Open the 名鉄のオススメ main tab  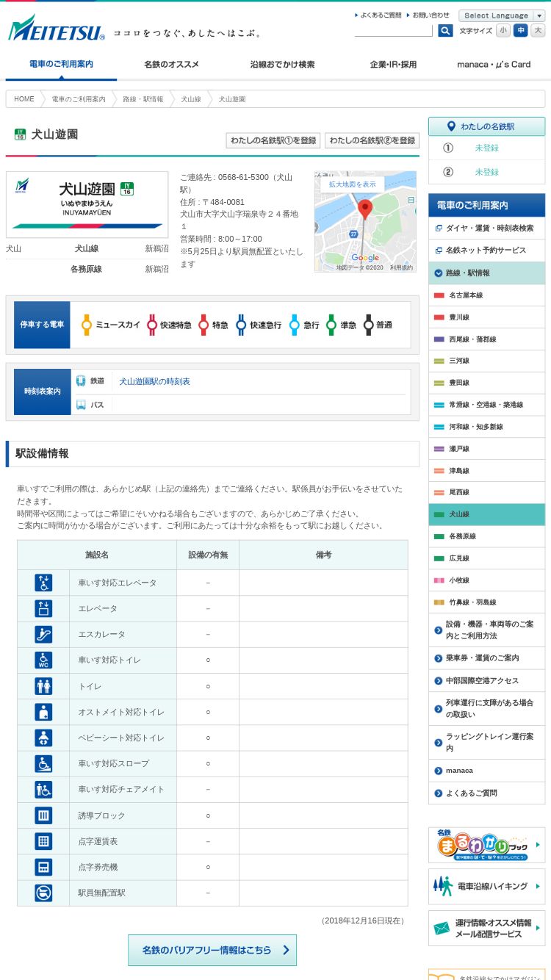171,65
